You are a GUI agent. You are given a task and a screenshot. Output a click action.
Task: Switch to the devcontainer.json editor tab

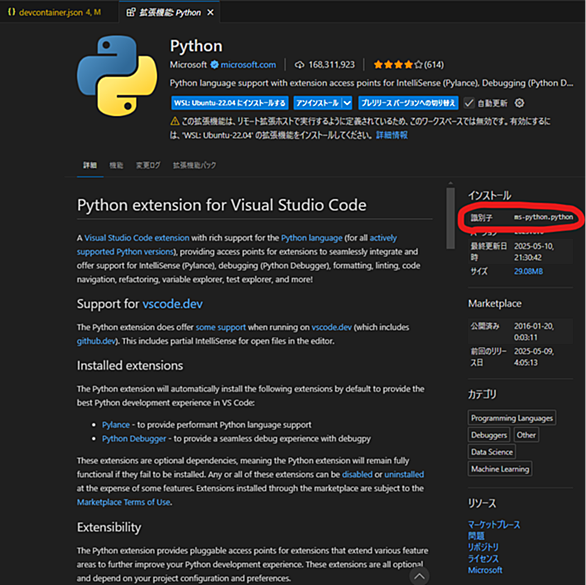point(55,12)
